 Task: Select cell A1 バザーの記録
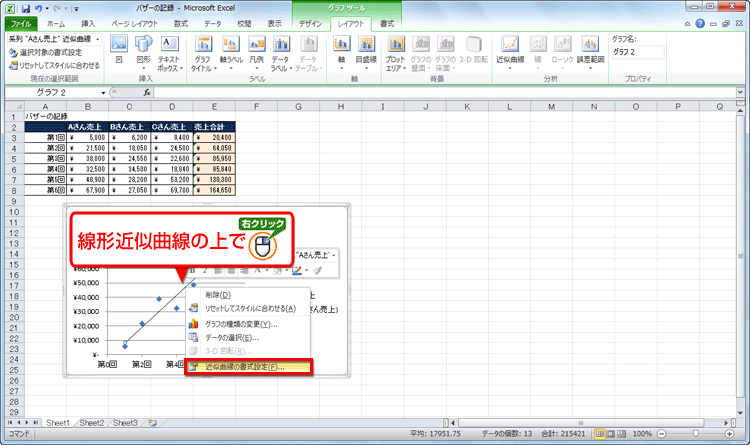tap(45, 116)
